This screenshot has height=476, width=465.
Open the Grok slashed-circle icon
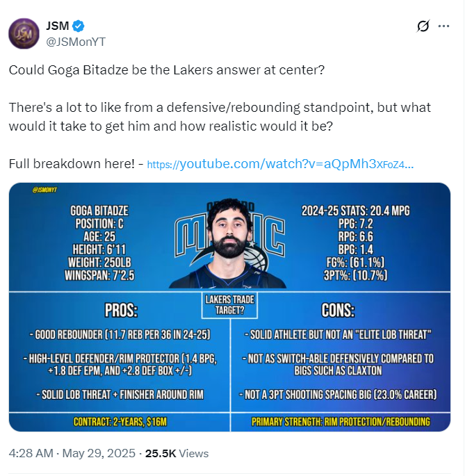pyautogui.click(x=423, y=26)
